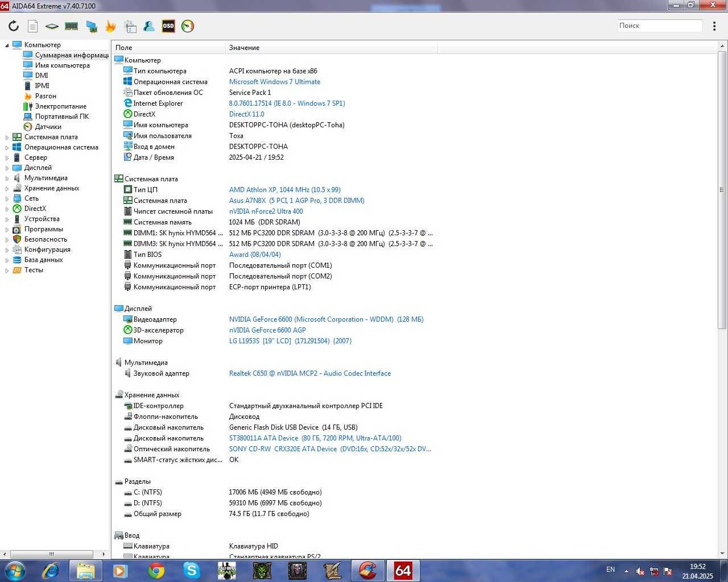Open Google Chrome from the taskbar
This screenshot has width=728, height=582.
156,571
